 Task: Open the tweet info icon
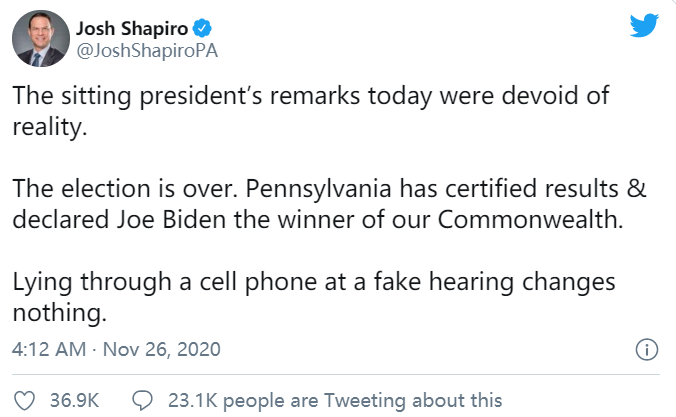coord(646,350)
